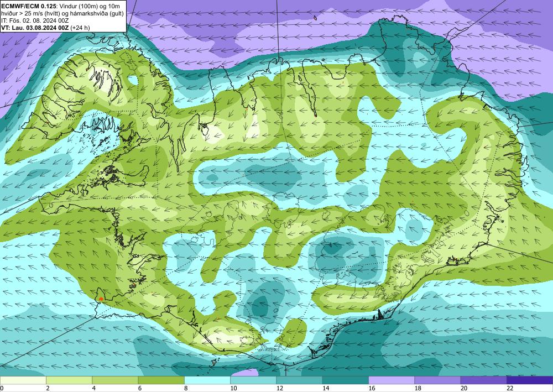Click the green 4–6 m/s legend swatch
The image size is (553, 392).
point(115,380)
